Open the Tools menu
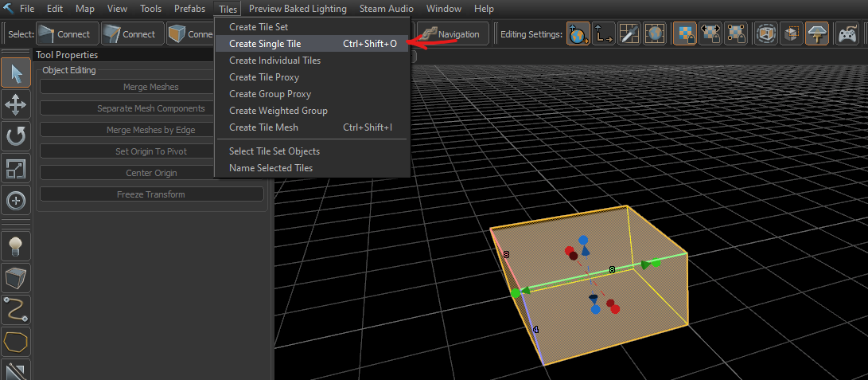The height and width of the screenshot is (380, 868). coord(151,9)
